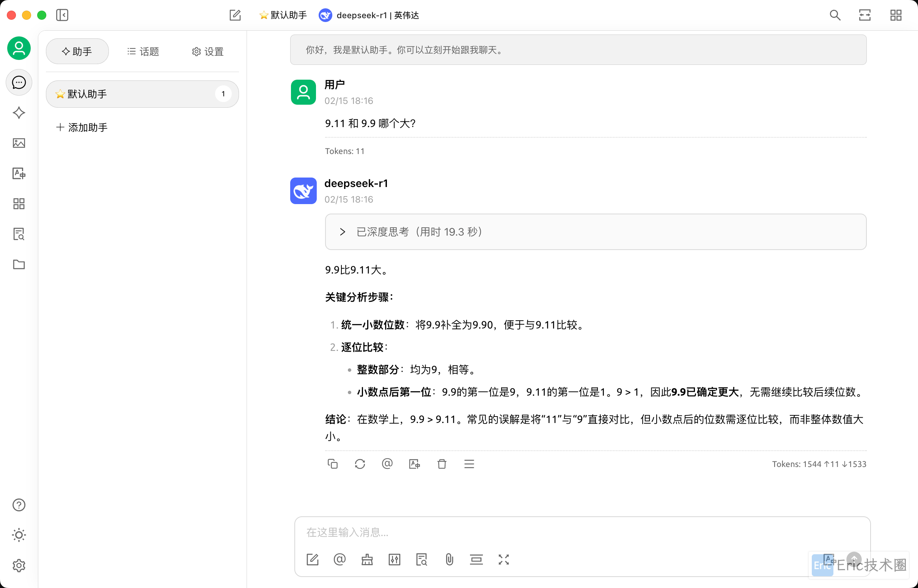Open search with the magnifier icon
This screenshot has width=918, height=588.
(835, 15)
